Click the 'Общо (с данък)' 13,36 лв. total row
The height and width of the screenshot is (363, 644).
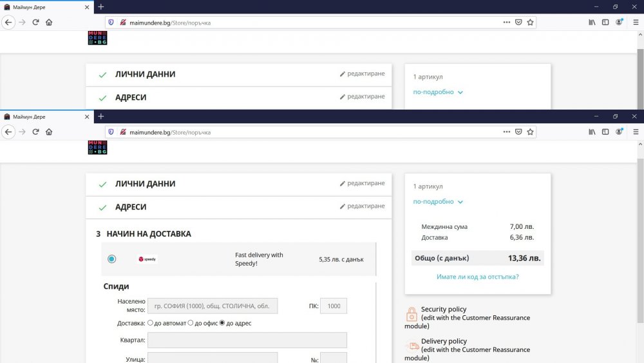[478, 258]
